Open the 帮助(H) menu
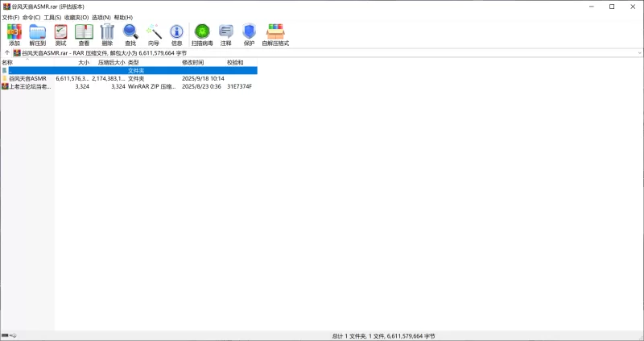The height and width of the screenshot is (341, 644). [x=123, y=18]
